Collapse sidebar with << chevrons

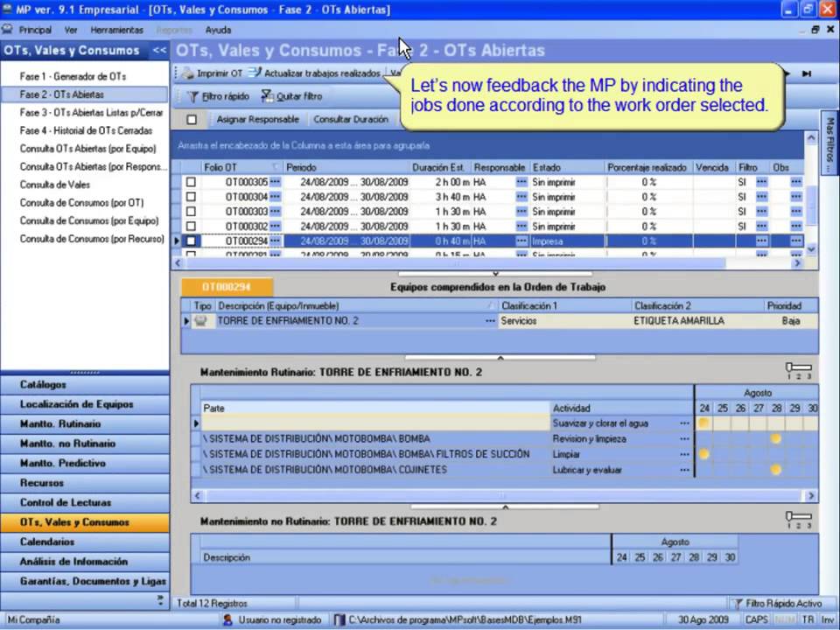(159, 51)
